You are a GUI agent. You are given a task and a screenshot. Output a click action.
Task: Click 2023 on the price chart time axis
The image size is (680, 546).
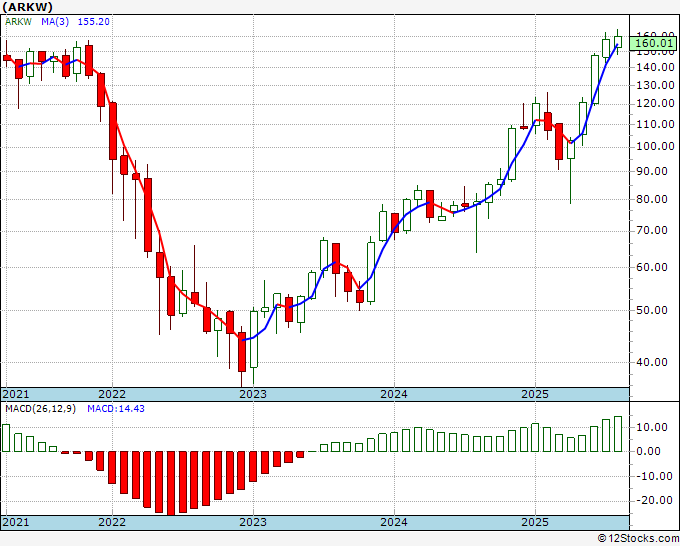click(x=253, y=394)
